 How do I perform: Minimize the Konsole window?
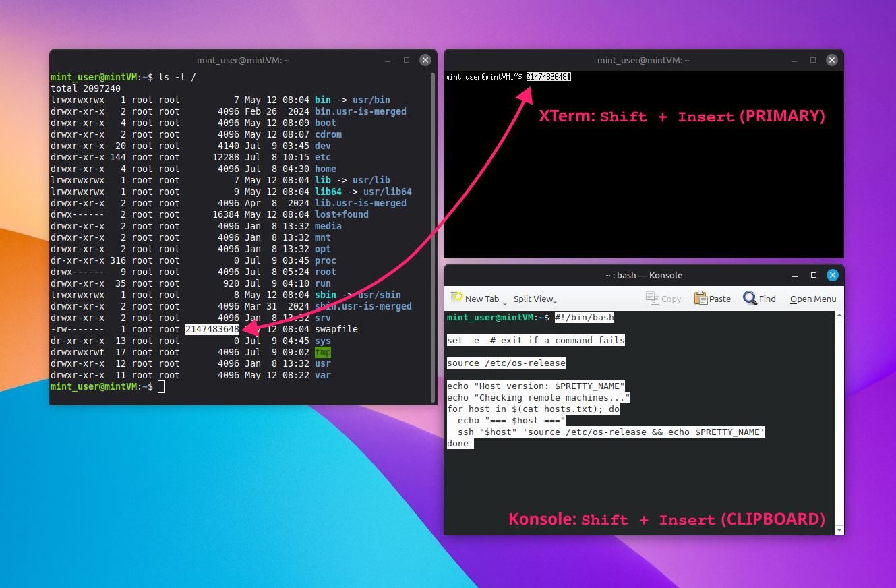[x=795, y=275]
